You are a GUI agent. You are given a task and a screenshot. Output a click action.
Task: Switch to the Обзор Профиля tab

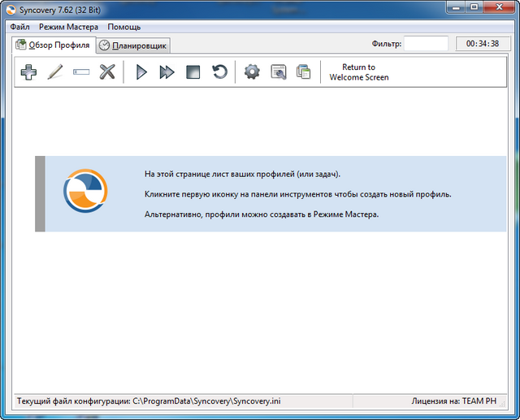coord(54,45)
